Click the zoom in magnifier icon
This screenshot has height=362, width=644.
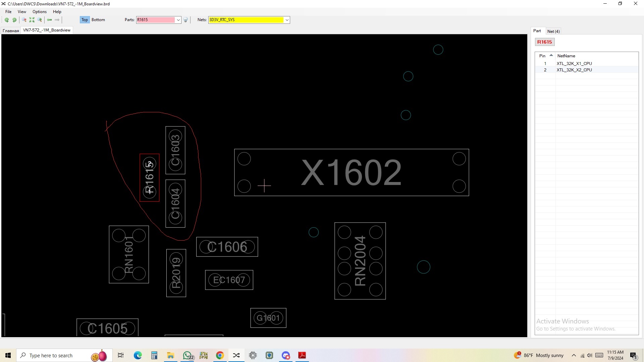pyautogui.click(x=40, y=20)
